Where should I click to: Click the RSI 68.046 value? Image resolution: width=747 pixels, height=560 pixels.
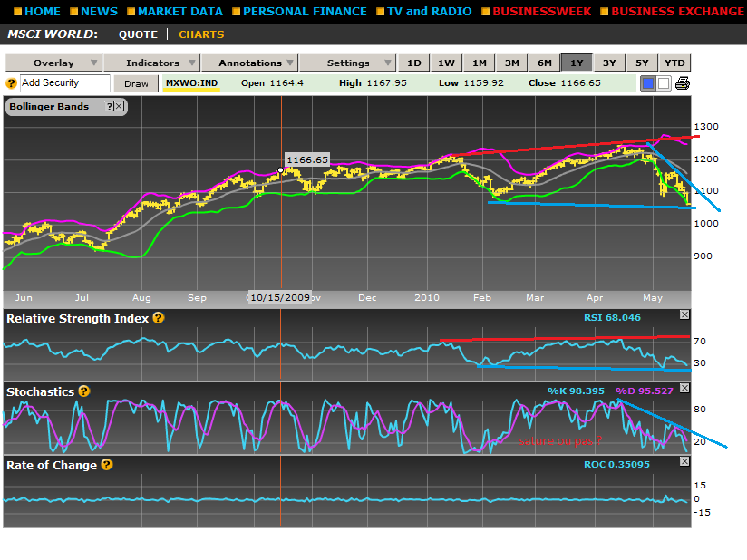pos(612,318)
